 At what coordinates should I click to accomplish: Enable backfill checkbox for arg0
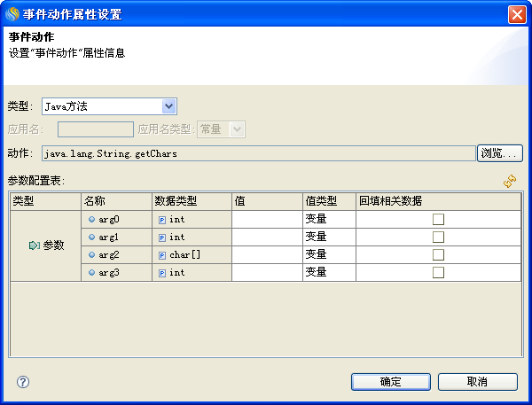(438, 219)
